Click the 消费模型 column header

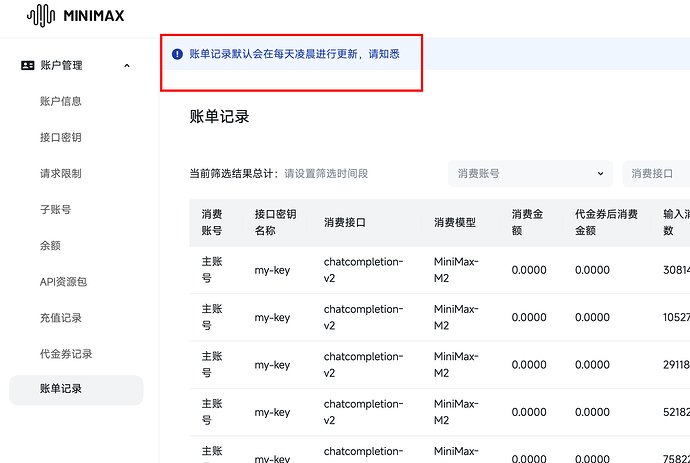coord(455,222)
